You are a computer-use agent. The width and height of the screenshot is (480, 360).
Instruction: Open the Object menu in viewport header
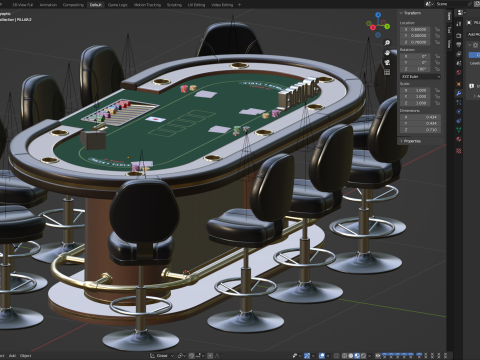[x=26, y=356]
